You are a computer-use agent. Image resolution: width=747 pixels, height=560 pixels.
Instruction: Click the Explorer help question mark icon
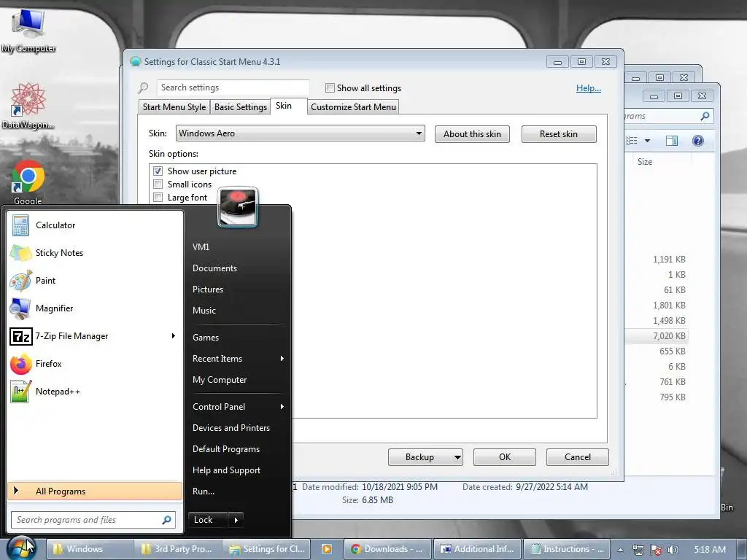tap(698, 141)
